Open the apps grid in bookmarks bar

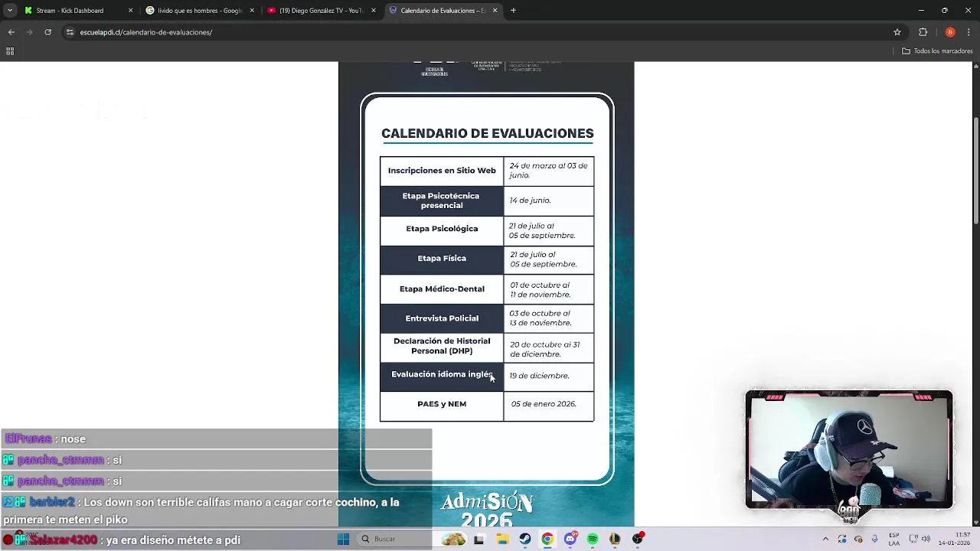pos(10,51)
